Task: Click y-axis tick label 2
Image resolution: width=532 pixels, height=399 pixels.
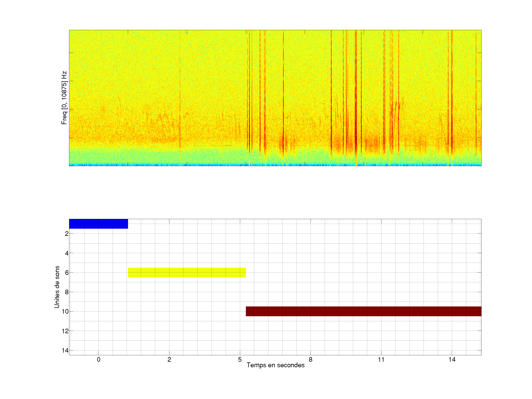Action: (x=67, y=234)
